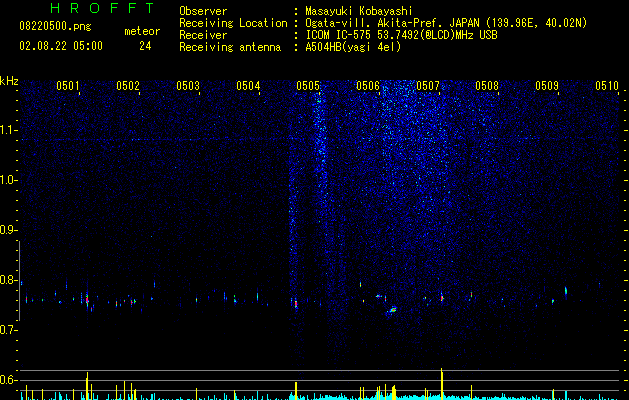The image size is (629, 400).
Task: Click the 1.0 kHz axis label
Action: point(9,180)
